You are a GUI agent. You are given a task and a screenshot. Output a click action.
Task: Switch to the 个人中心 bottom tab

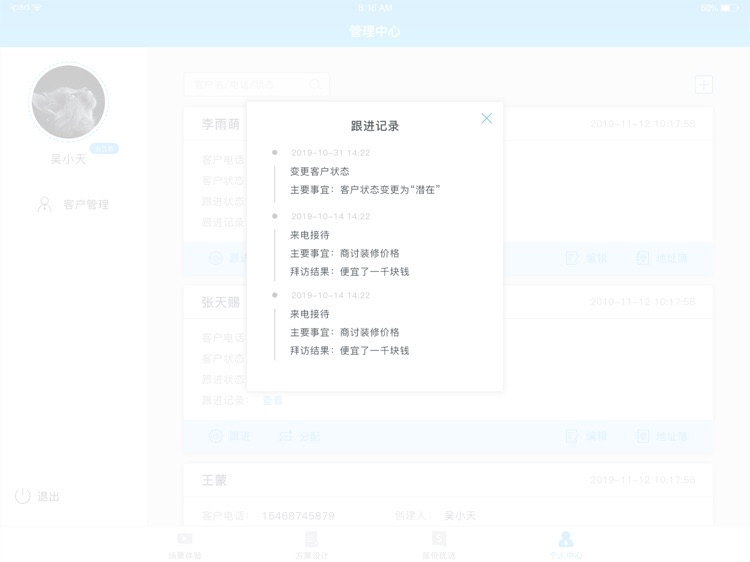566,545
